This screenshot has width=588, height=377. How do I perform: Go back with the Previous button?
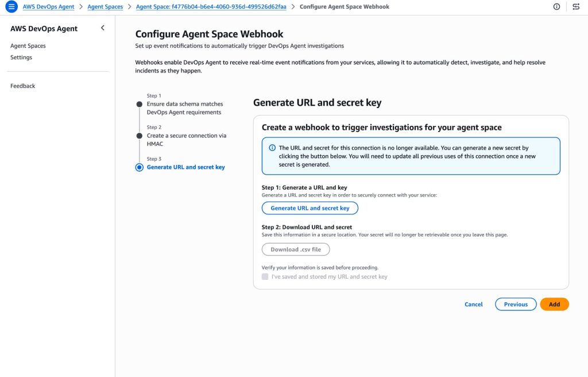(x=516, y=304)
